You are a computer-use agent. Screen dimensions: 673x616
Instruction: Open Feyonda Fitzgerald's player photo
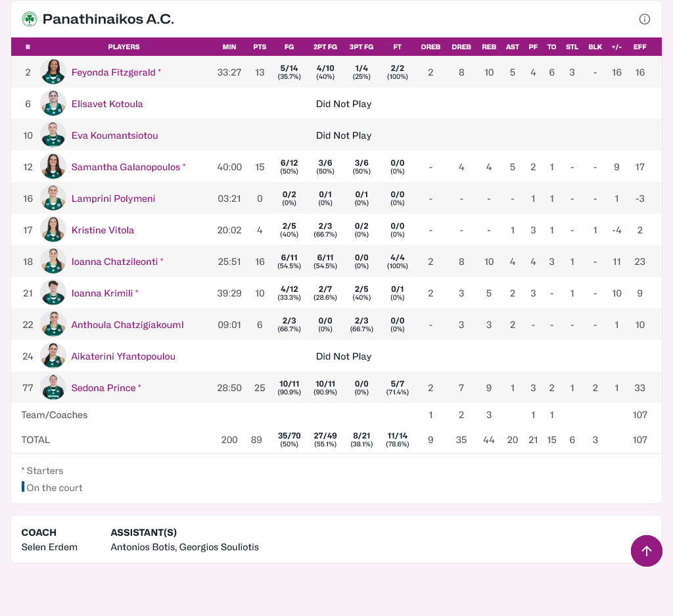point(53,72)
